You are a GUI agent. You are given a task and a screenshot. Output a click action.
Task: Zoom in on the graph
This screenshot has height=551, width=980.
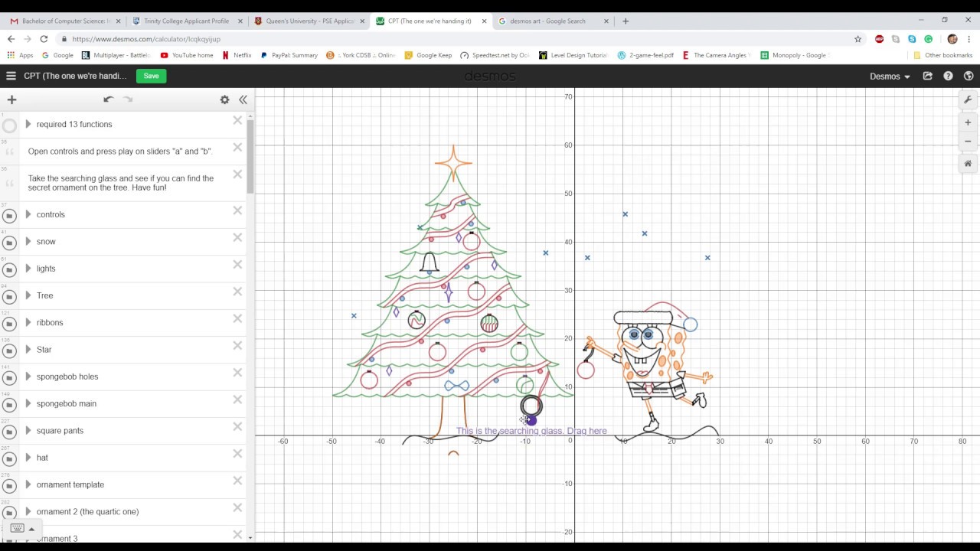click(968, 122)
